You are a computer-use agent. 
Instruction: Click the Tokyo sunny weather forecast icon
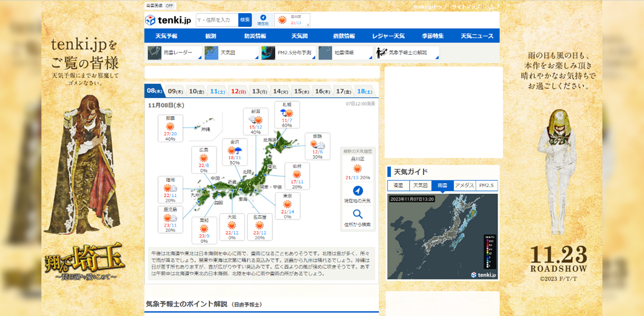click(287, 205)
